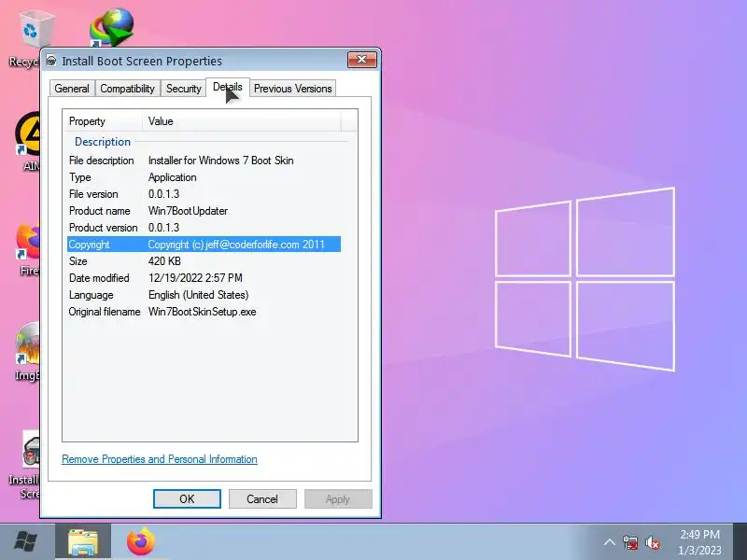Click the Value column header
Image resolution: width=747 pixels, height=560 pixels.
click(242, 121)
